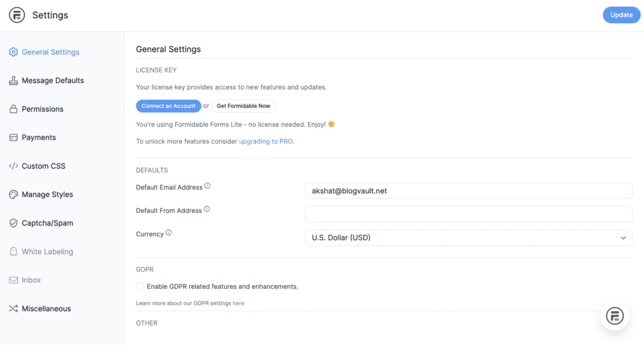Click the Captcha/Spam shield icon

point(14,223)
